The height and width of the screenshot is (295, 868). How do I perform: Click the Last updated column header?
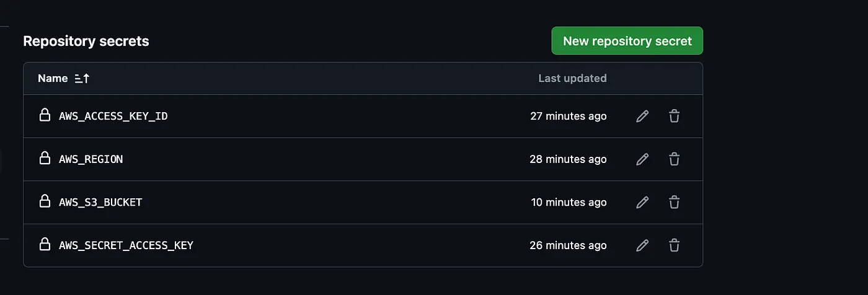click(x=572, y=79)
